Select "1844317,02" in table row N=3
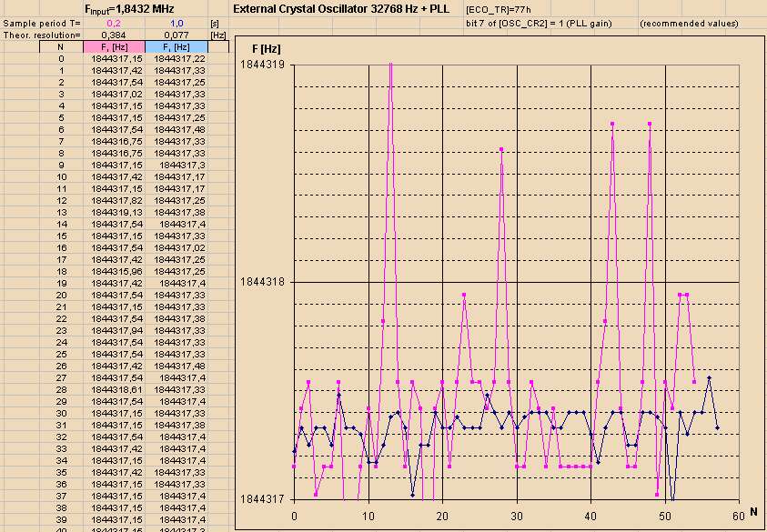The width and height of the screenshot is (767, 532). pos(114,95)
